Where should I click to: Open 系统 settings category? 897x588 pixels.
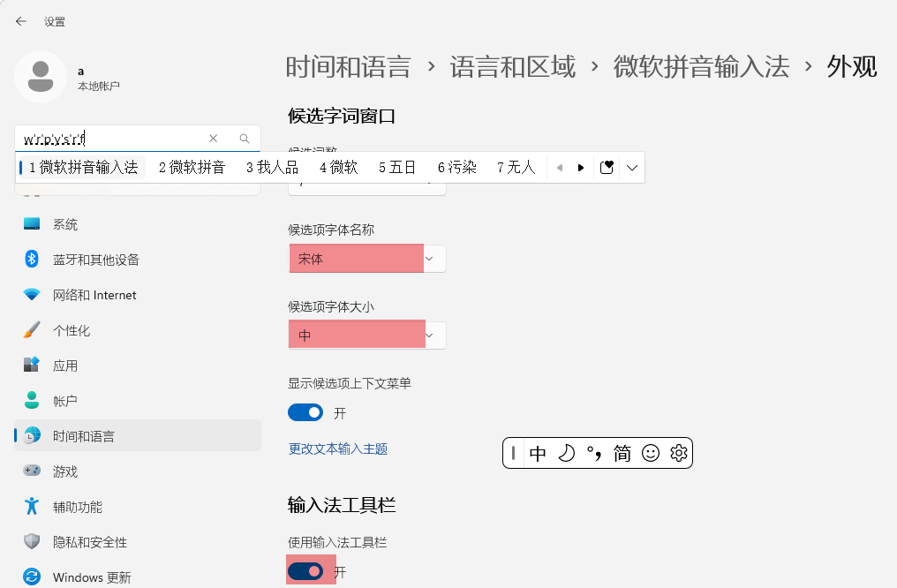[x=138, y=224]
